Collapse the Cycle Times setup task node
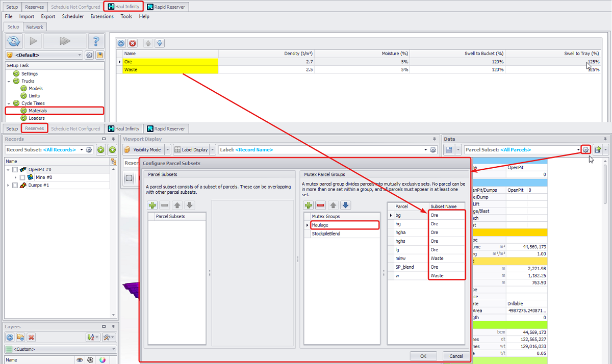 [x=9, y=103]
